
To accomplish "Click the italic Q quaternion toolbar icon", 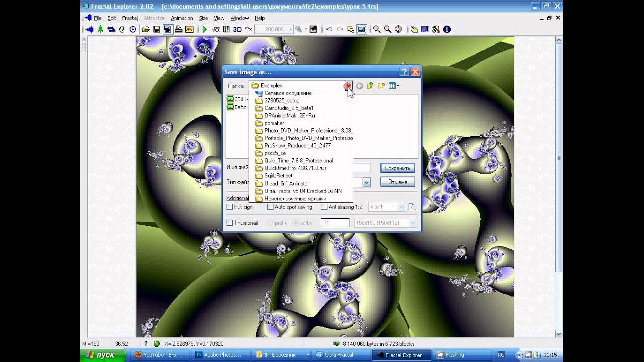I will pyautogui.click(x=122, y=29).
